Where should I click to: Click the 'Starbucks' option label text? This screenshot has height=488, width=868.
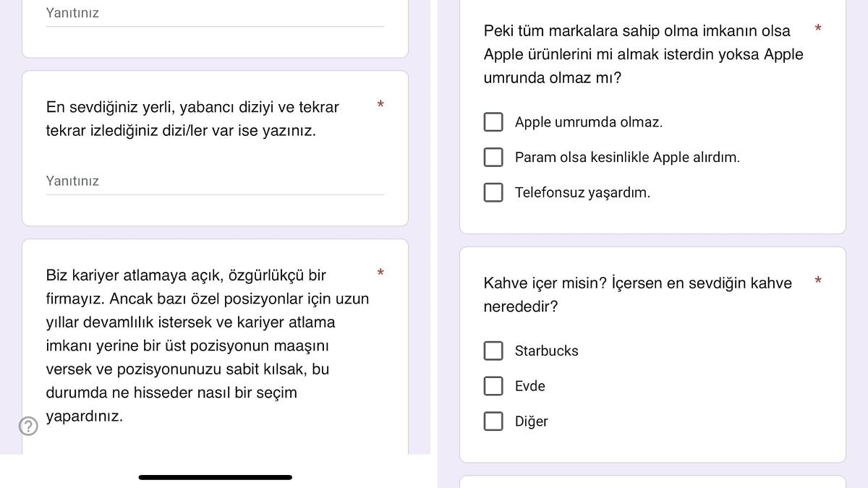click(x=546, y=351)
